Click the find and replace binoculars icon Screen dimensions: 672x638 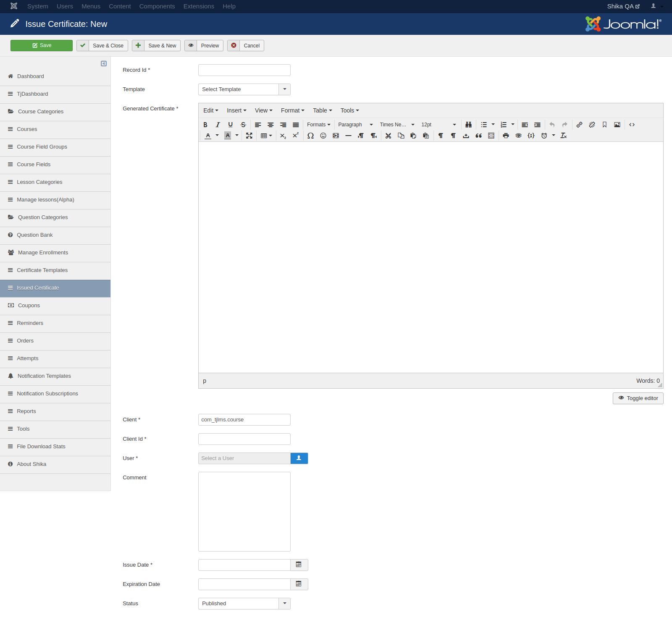pyautogui.click(x=468, y=125)
